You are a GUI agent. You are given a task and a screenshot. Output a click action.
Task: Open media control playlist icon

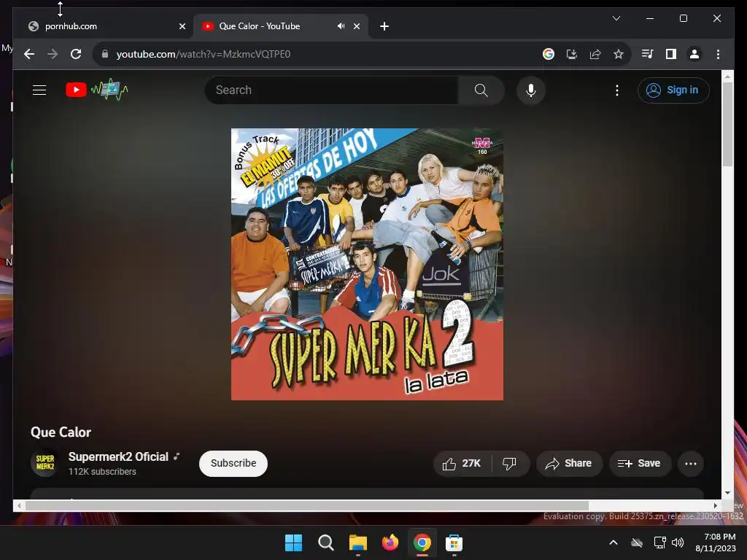tap(648, 54)
